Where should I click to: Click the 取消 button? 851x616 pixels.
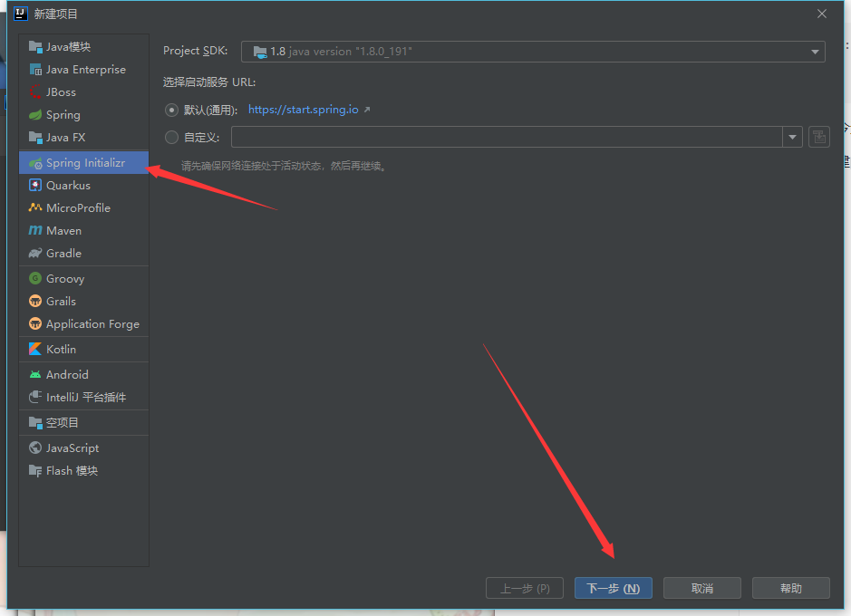(702, 588)
